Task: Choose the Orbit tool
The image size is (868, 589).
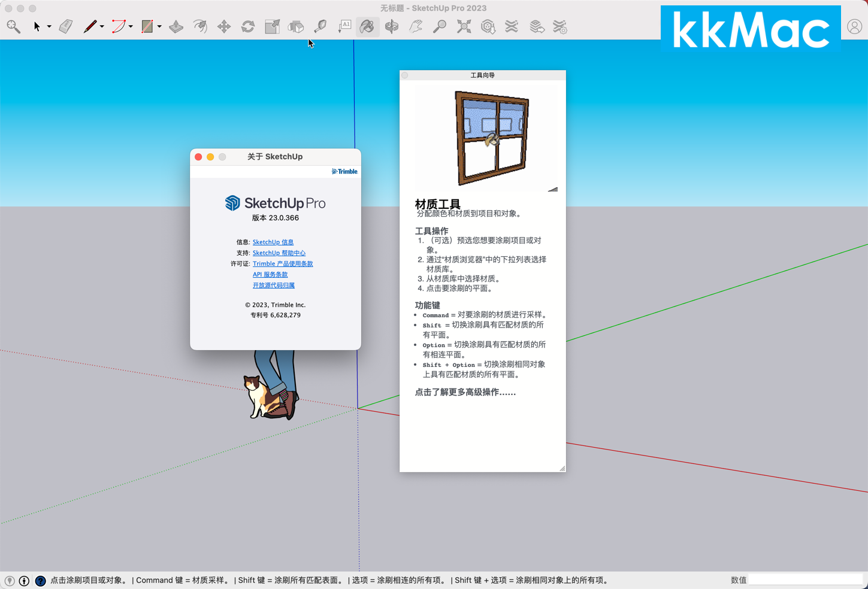Action: click(x=392, y=26)
